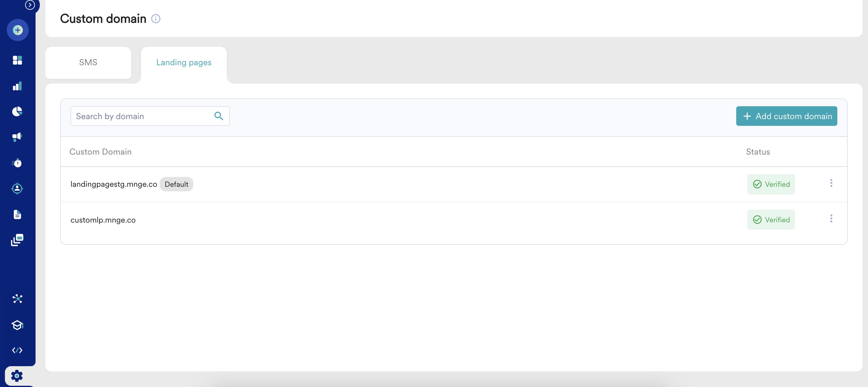Open the media library stacked-images icon
The image size is (868, 387).
tap(17, 240)
